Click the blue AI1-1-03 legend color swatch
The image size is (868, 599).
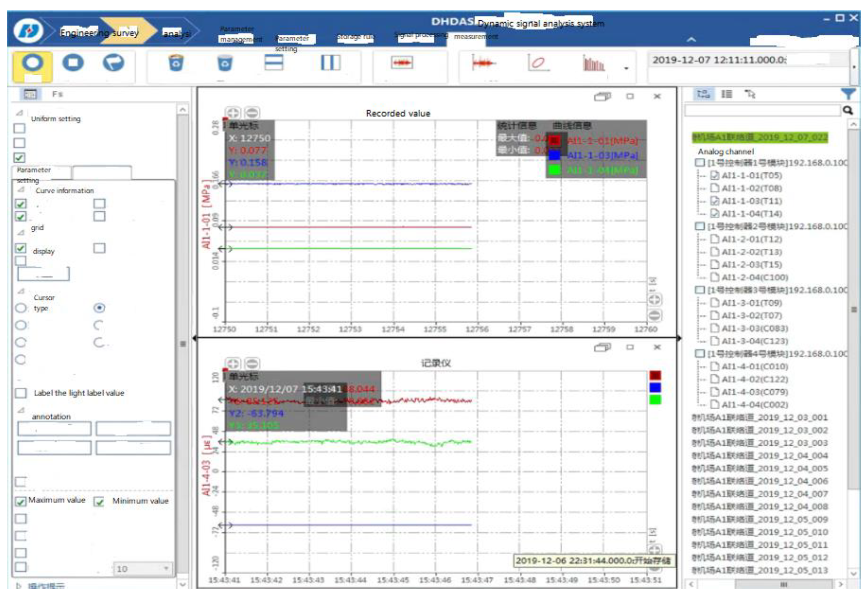[x=554, y=155]
